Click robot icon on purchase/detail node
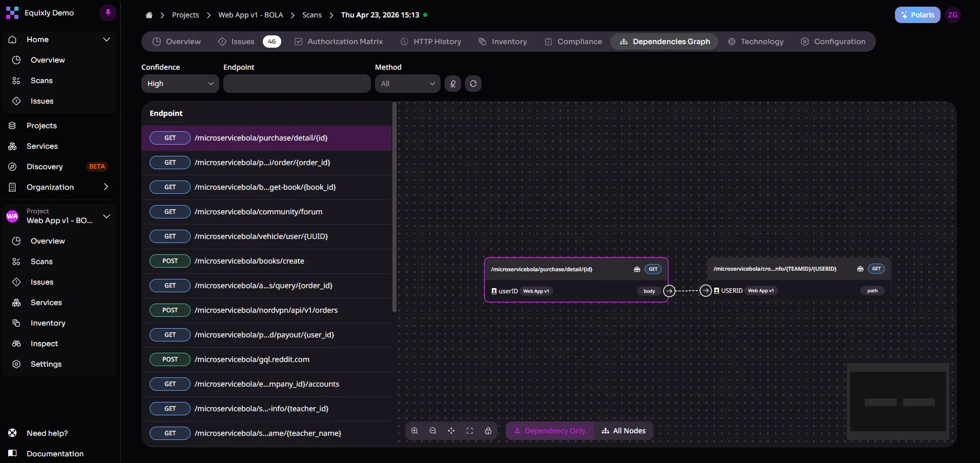This screenshot has height=463, width=980. pyautogui.click(x=637, y=269)
